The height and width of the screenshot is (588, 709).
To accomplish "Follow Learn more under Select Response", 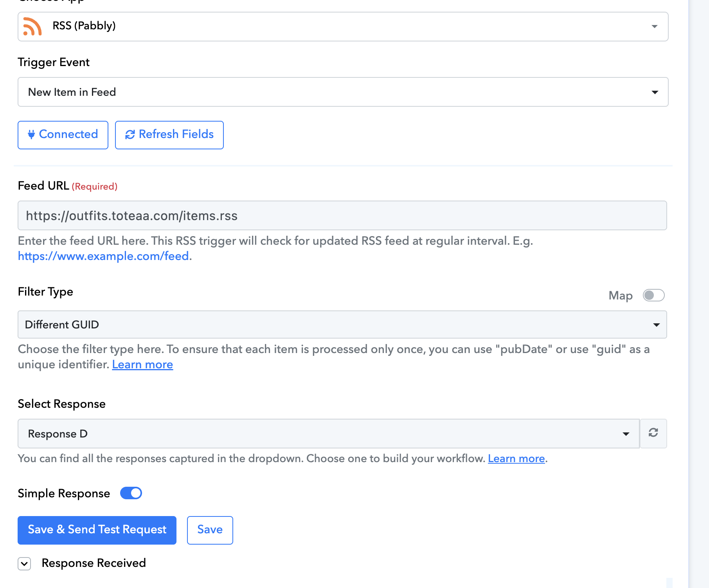I will coord(516,458).
